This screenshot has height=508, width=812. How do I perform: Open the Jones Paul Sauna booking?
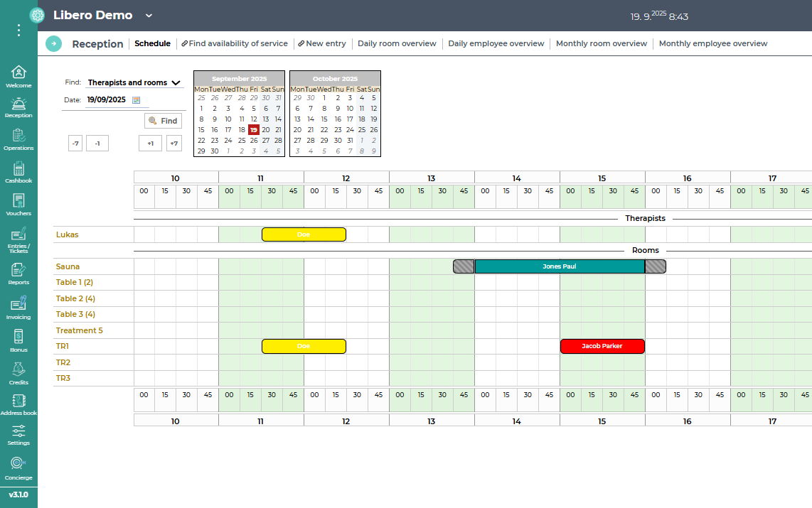point(560,266)
